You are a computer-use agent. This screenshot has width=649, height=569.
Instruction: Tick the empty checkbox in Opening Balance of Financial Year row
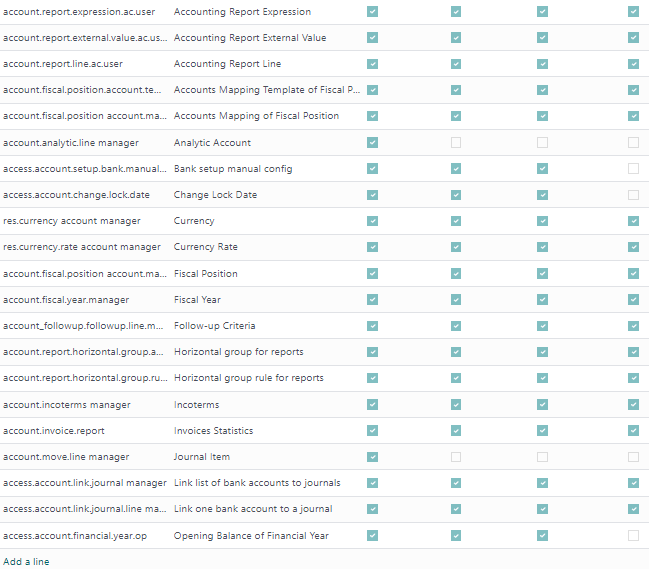(633, 535)
